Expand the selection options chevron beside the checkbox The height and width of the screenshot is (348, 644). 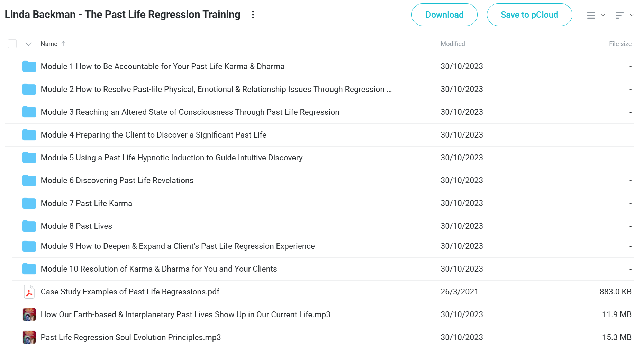pyautogui.click(x=29, y=44)
